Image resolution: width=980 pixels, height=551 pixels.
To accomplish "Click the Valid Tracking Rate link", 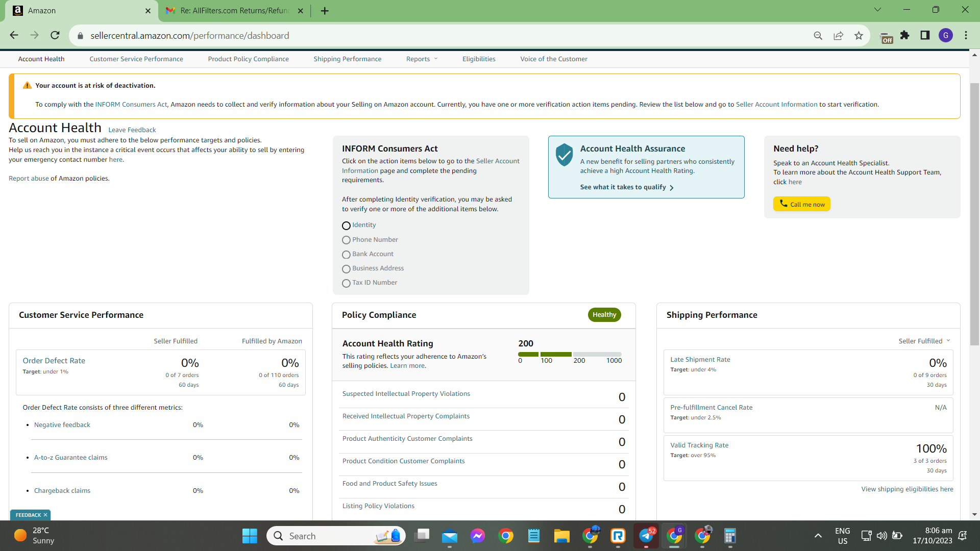I will pyautogui.click(x=699, y=445).
